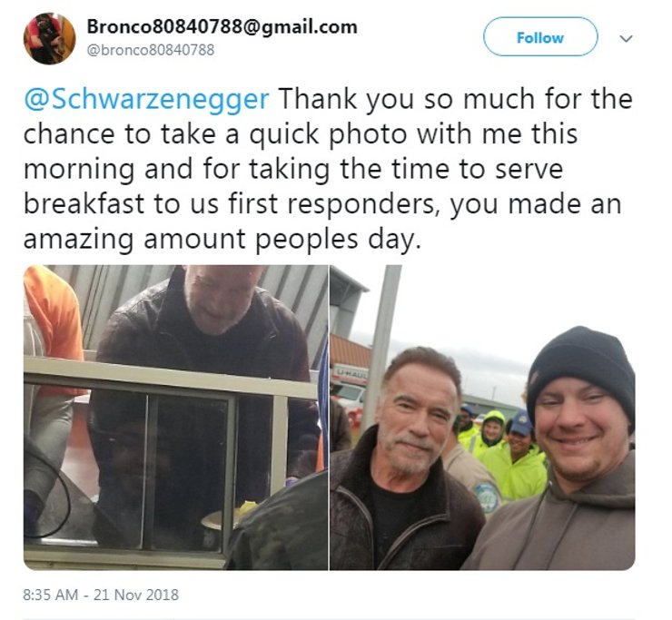The image size is (672, 620).
Task: Click the U-Haul sign in the right photo
Action: 351,374
